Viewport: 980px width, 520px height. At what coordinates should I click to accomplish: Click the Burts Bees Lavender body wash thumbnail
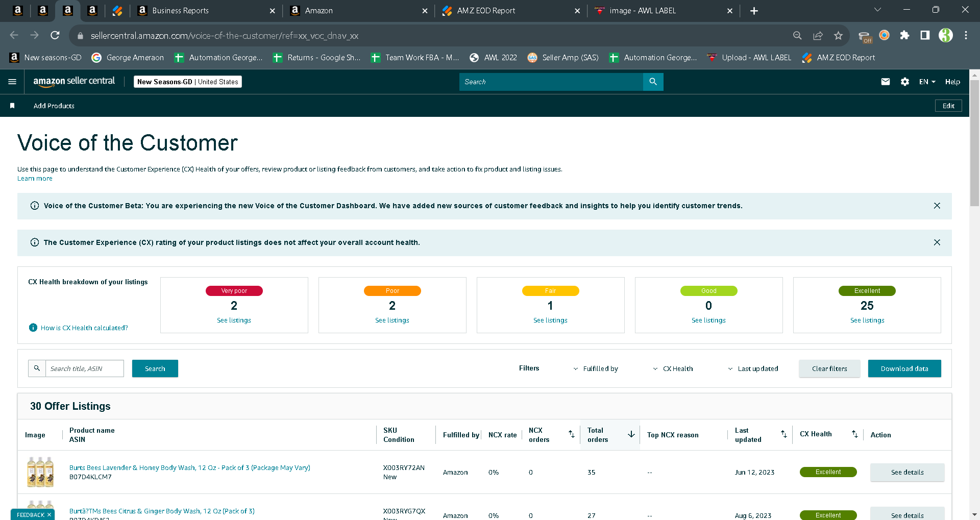click(40, 472)
